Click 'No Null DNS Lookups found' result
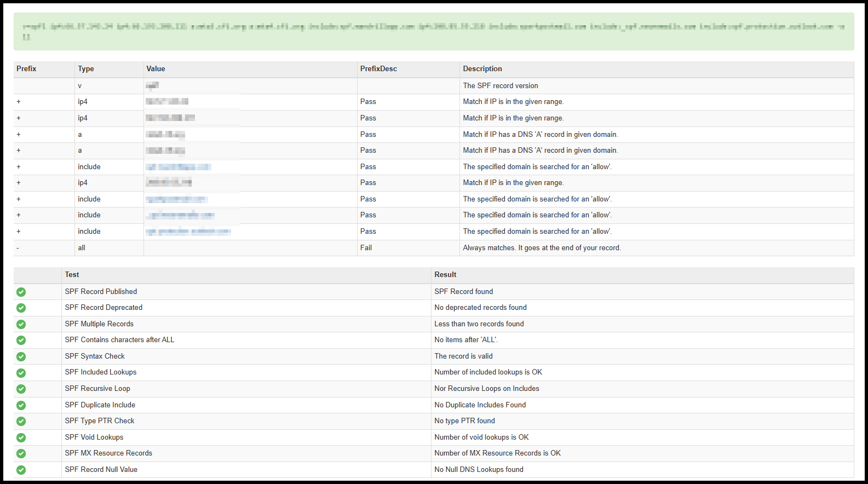This screenshot has height=484, width=868. [x=479, y=469]
